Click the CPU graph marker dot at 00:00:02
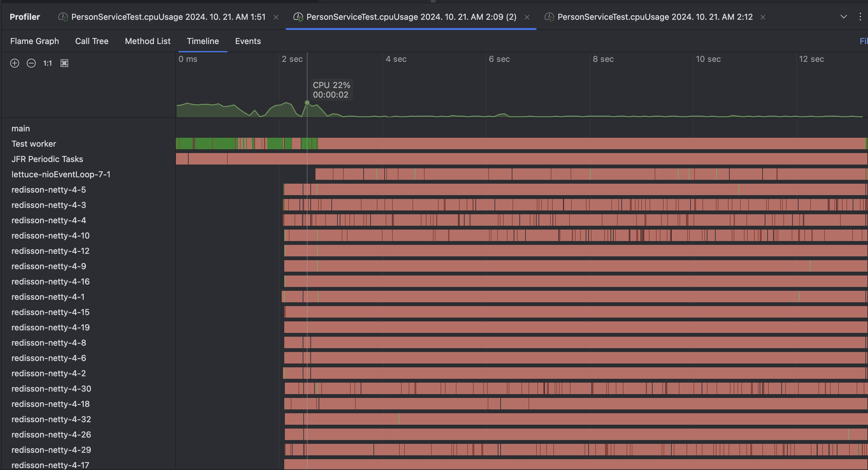This screenshot has height=470, width=868. pos(307,102)
